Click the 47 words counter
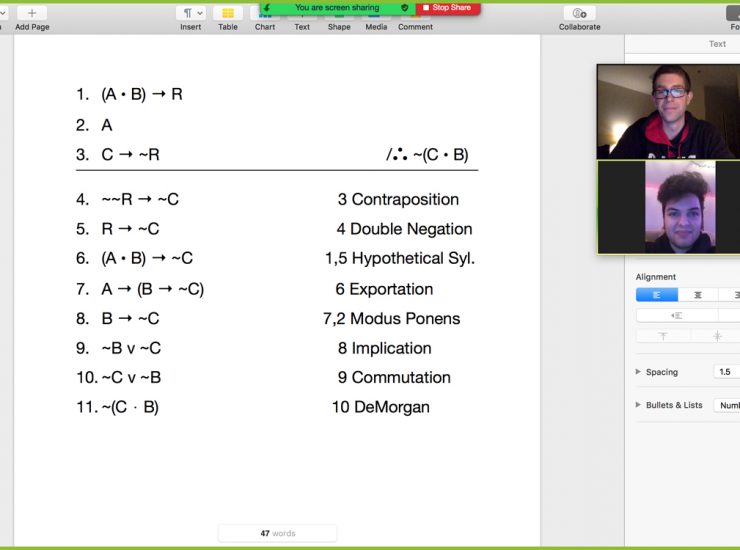This screenshot has width=740, height=550. pyautogui.click(x=277, y=533)
